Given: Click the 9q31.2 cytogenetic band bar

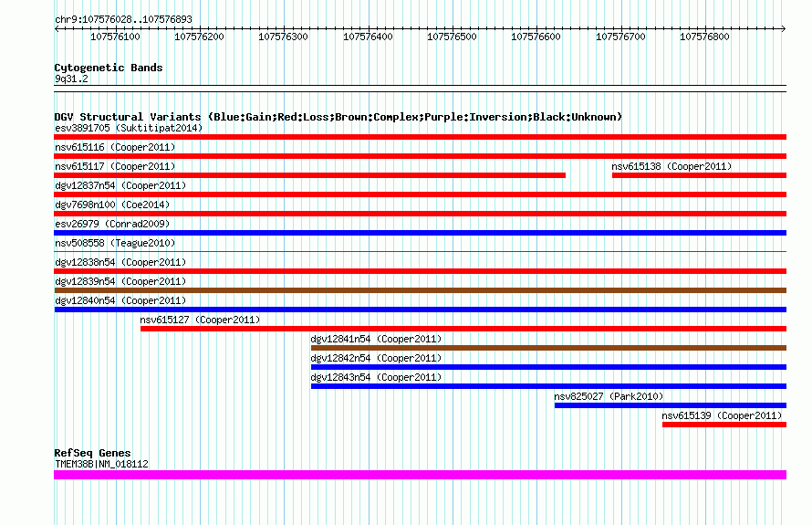Looking at the screenshot, I should coord(420,89).
